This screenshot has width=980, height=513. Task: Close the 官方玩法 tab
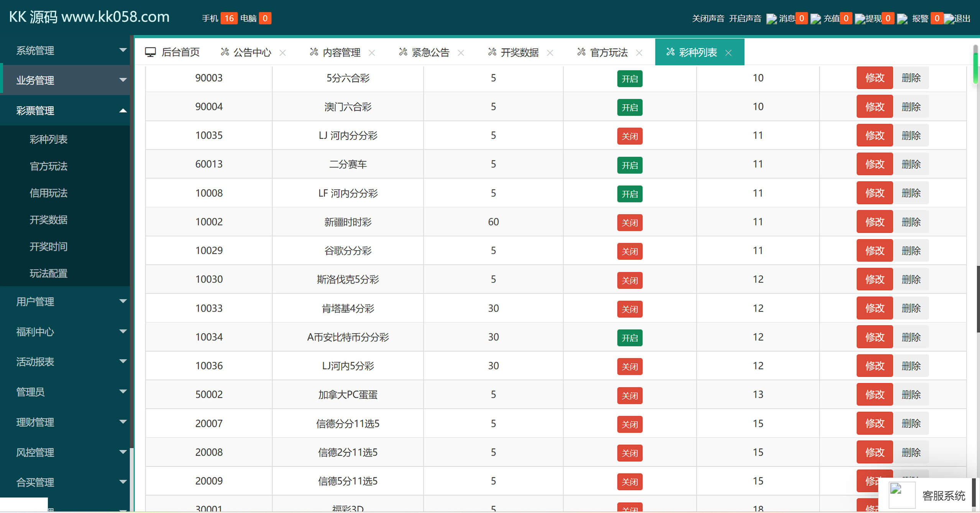pyautogui.click(x=639, y=53)
